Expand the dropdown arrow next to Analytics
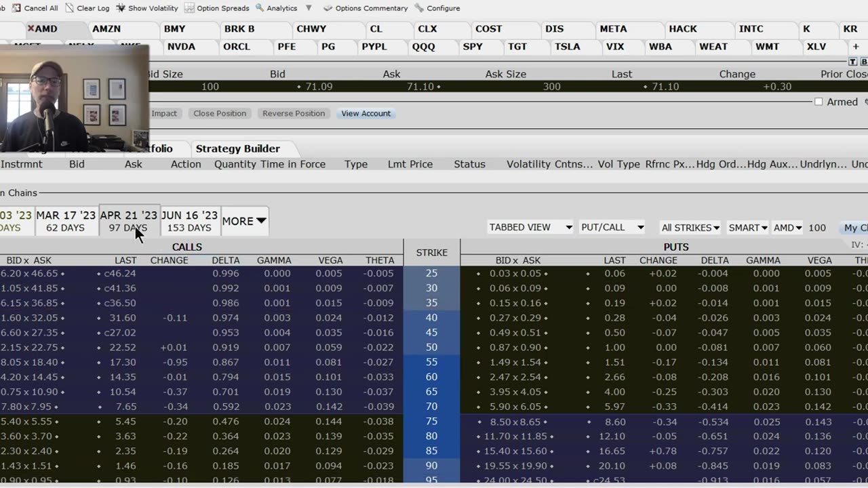 click(x=309, y=8)
